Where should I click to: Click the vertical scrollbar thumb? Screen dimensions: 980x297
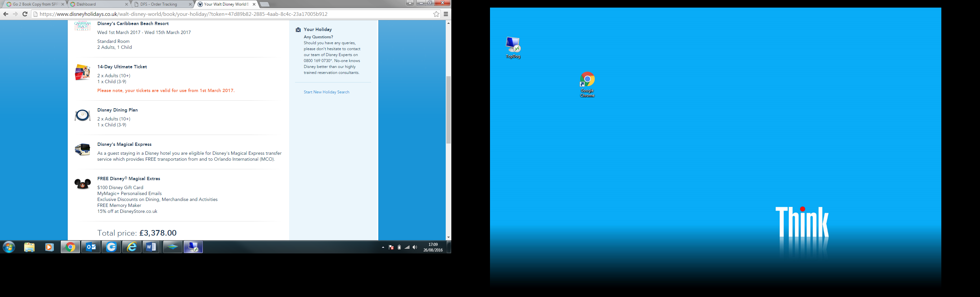click(448, 110)
